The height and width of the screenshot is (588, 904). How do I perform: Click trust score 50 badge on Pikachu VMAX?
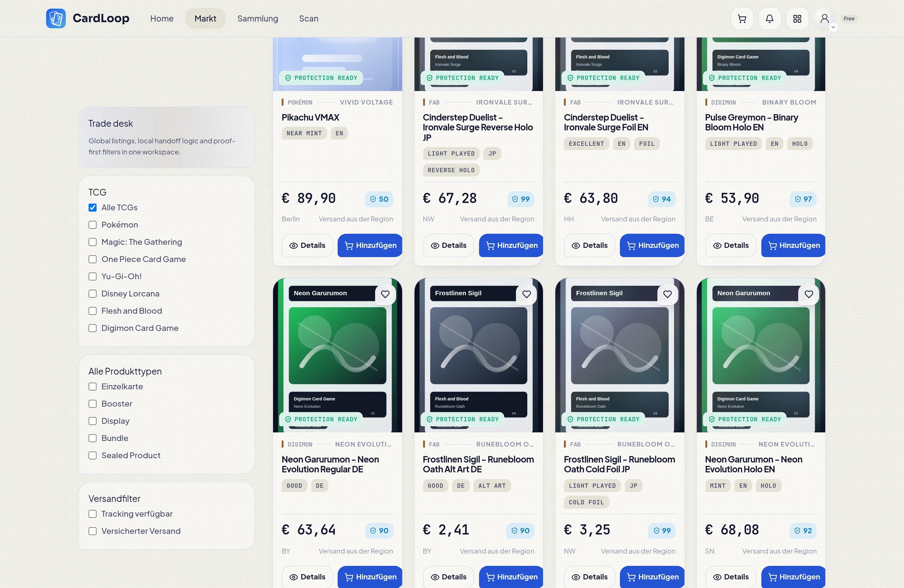[379, 199]
